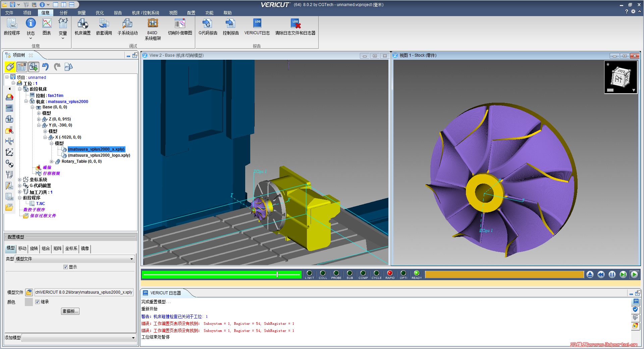Screen dimensions: 644x349
Task: Open the 机床/控制系统 ribbon tab
Action: point(146,13)
